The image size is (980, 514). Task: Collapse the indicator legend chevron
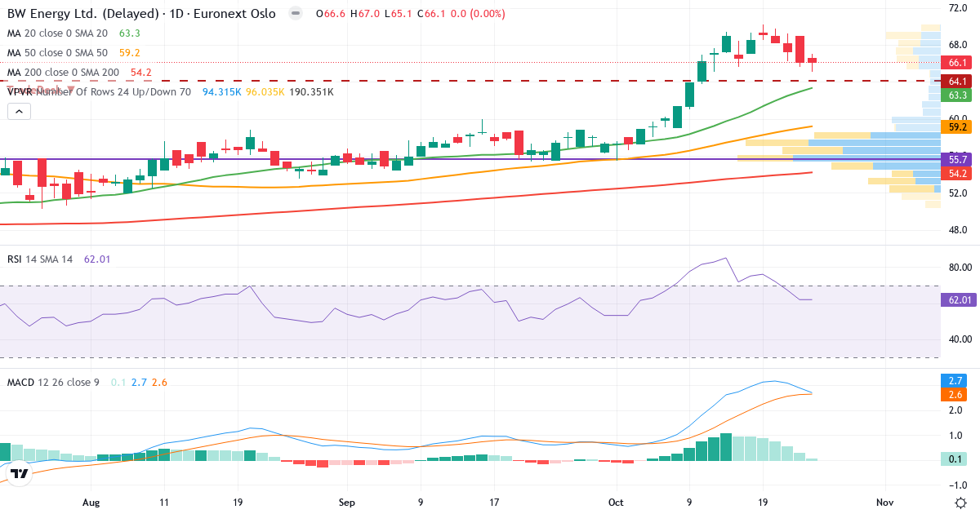click(18, 112)
